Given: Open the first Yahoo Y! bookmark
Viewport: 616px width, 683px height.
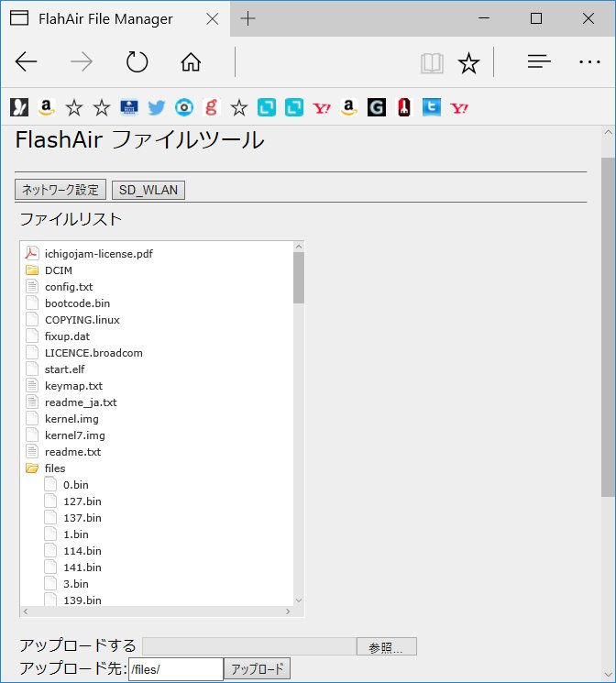Looking at the screenshot, I should [x=322, y=107].
